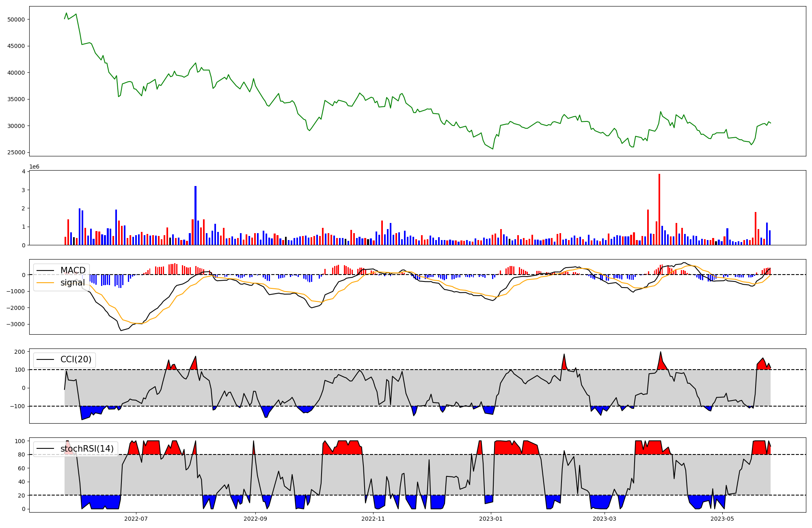Click the tallest blue volume bar
This screenshot has height=528, width=812.
point(195,215)
